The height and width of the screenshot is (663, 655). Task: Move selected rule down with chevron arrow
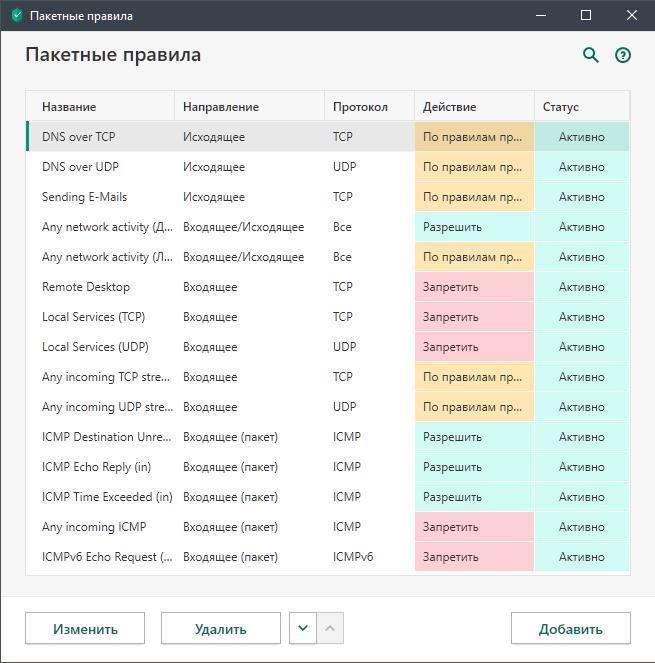coord(303,628)
